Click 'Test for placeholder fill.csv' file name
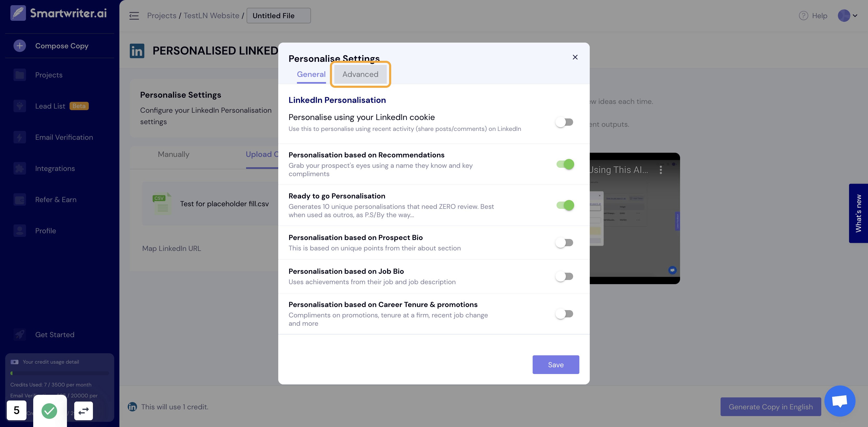Viewport: 868px width, 427px height. click(225, 204)
